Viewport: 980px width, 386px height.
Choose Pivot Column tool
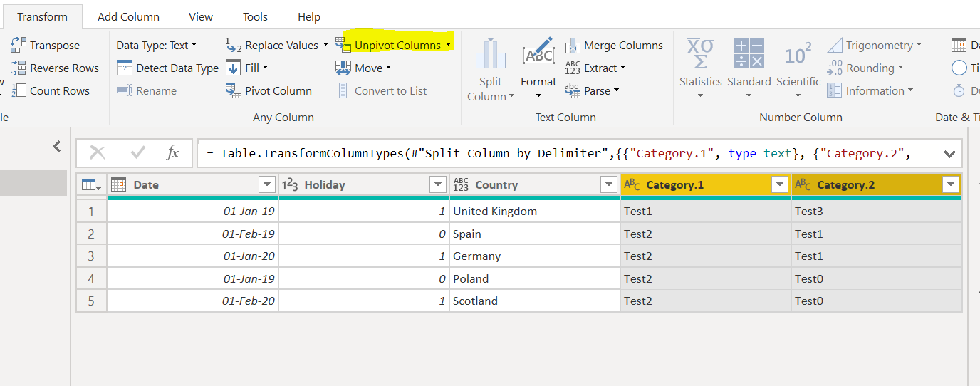pos(269,90)
